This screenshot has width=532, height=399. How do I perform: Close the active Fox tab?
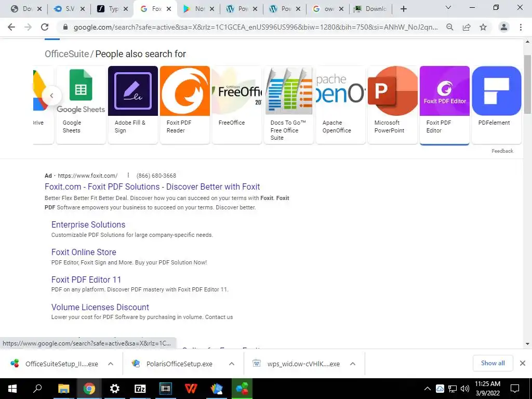pos(169,9)
